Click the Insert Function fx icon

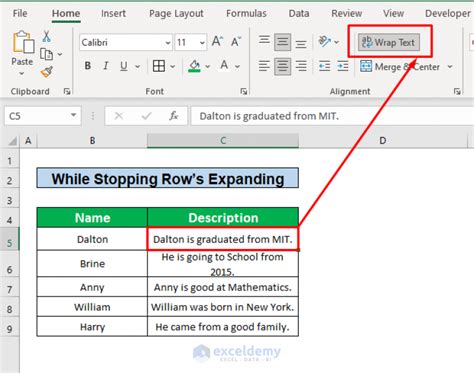174,116
